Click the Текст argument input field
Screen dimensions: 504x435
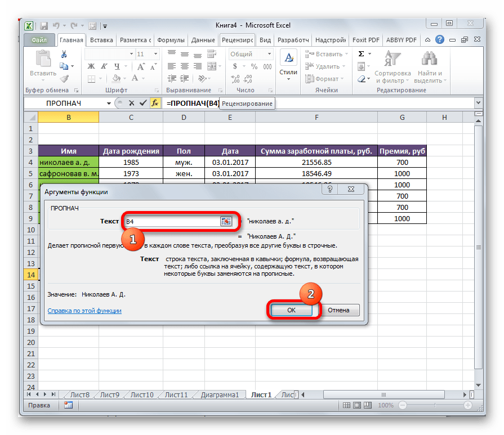(x=172, y=221)
